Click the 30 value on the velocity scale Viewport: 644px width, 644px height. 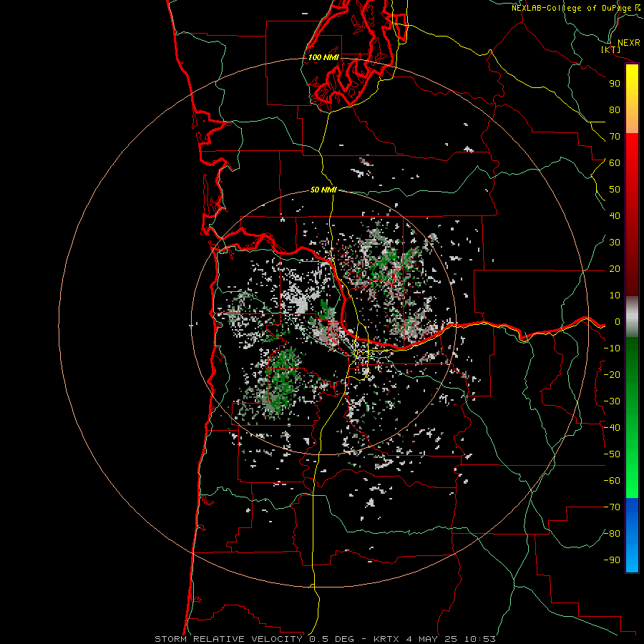pyautogui.click(x=615, y=243)
